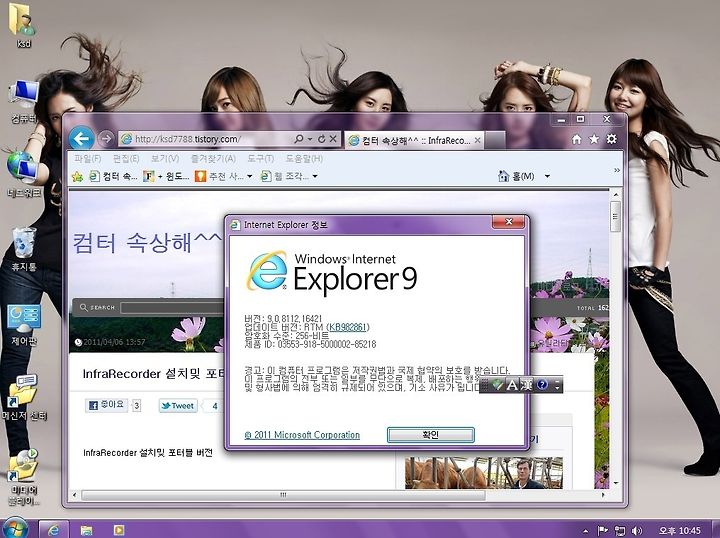Close the Internet Explorer 정보 dialog
720x538 pixels.
point(508,222)
